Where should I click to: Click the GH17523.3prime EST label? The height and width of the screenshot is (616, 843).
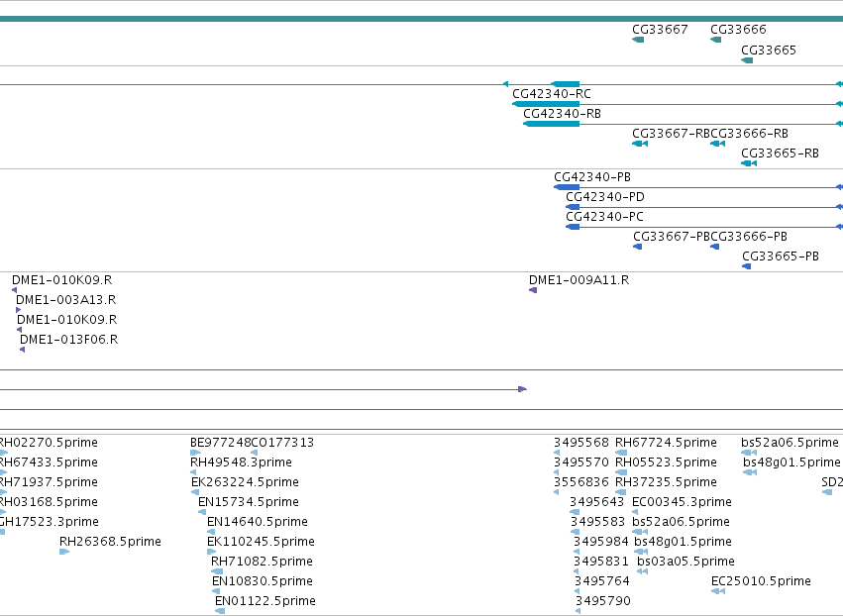tap(49, 523)
